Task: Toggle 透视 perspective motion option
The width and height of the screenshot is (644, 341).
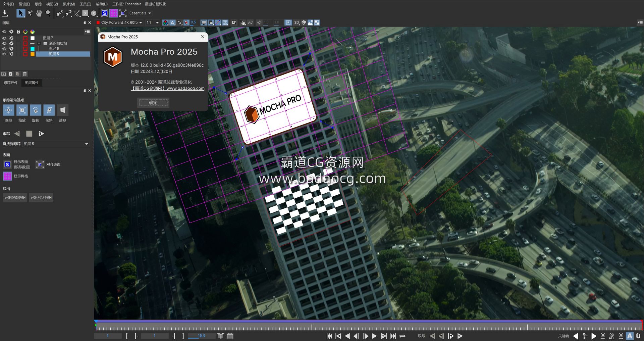Action: [x=62, y=110]
